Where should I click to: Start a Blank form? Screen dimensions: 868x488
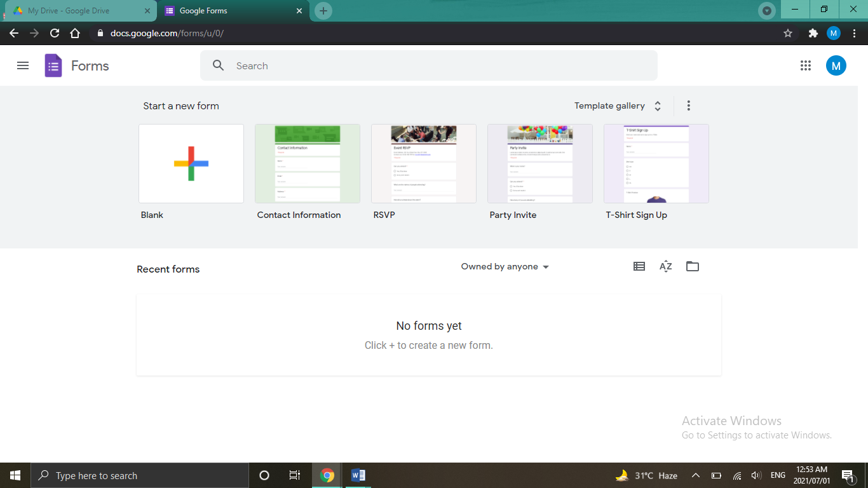[x=191, y=164]
